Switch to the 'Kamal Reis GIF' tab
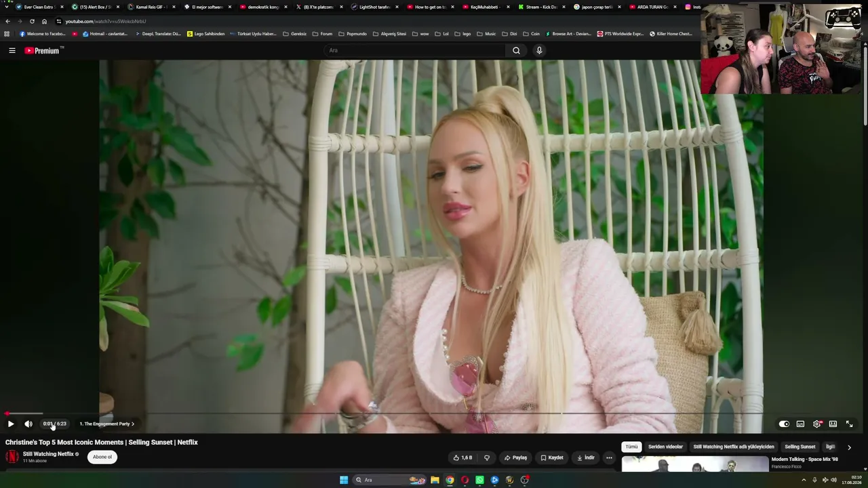Screen dimensions: 868x488 (x=151, y=7)
